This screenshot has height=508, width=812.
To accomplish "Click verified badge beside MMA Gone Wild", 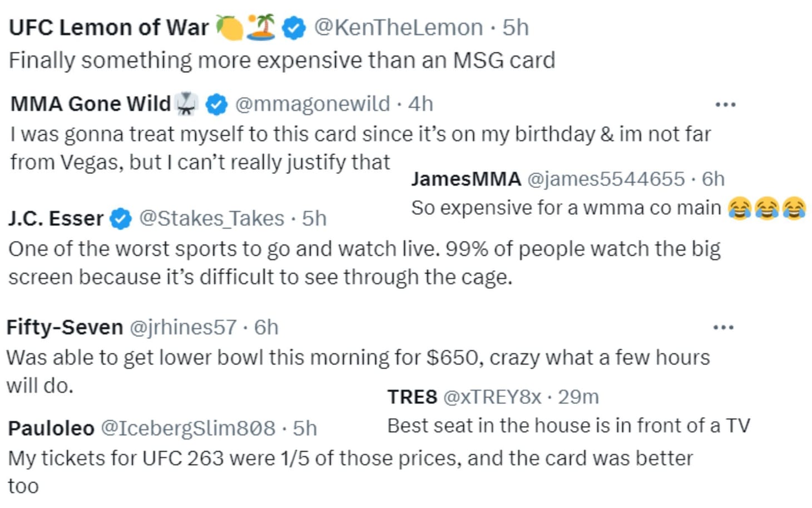I will coord(216,104).
